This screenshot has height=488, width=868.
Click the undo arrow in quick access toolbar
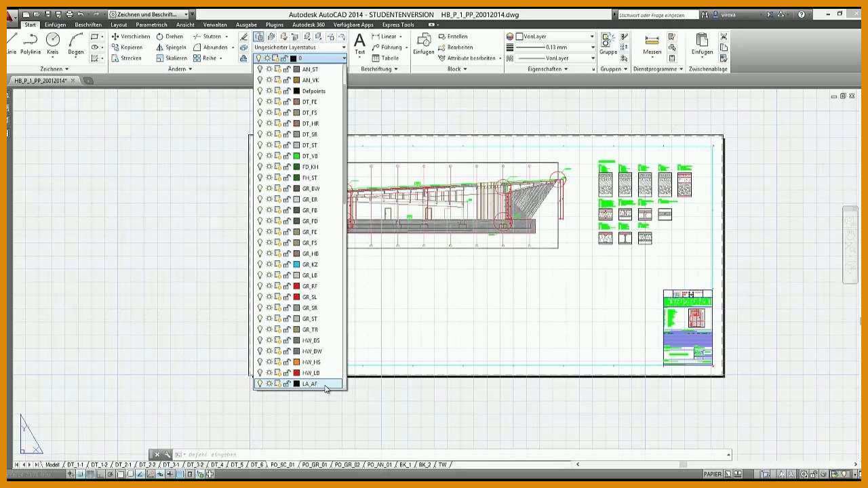pyautogui.click(x=81, y=14)
